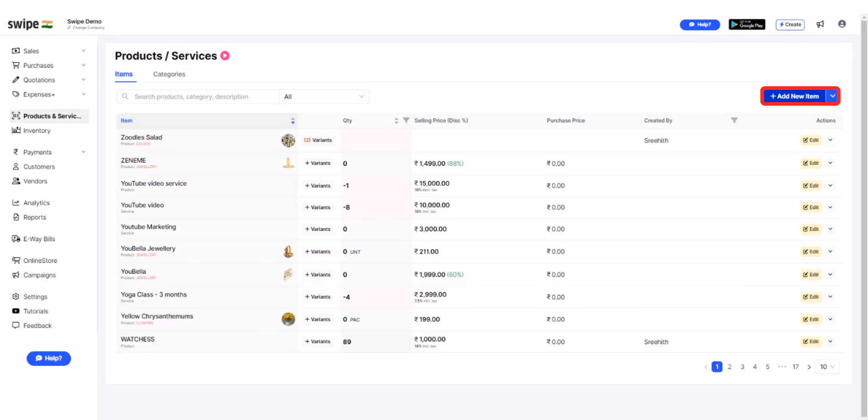Click the Vendors people icon

pos(16,181)
